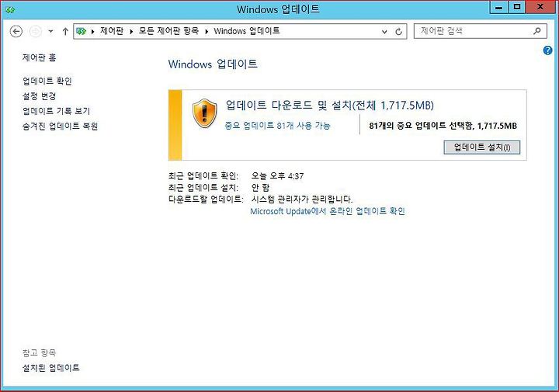Click 시스템 관리자가 관리합니다 text
This screenshot has width=559, height=392.
(x=302, y=199)
